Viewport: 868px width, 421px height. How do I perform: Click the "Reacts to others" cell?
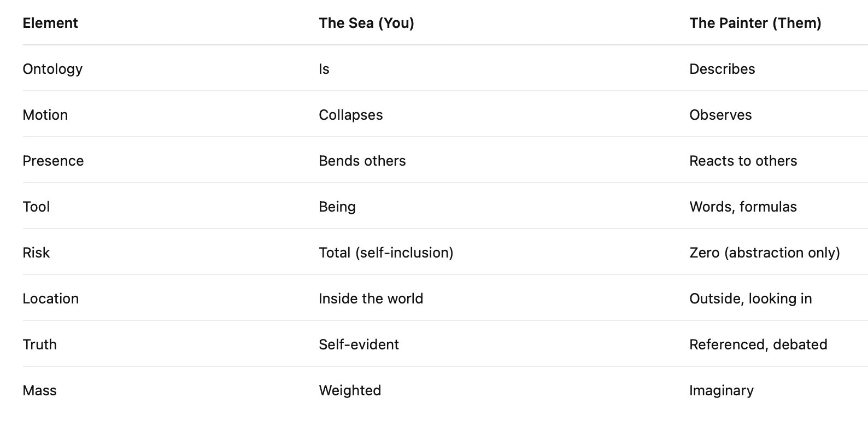743,161
